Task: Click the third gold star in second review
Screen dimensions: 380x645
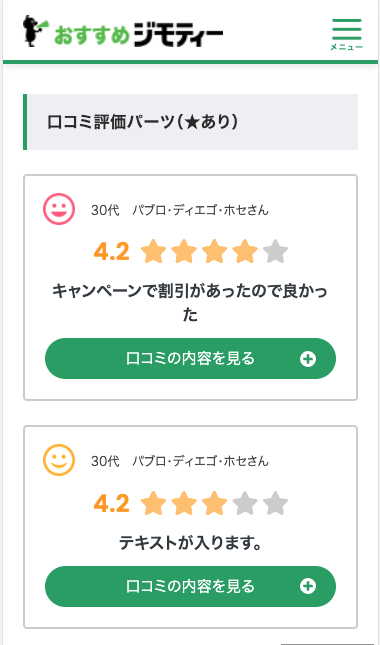Action: [x=214, y=503]
